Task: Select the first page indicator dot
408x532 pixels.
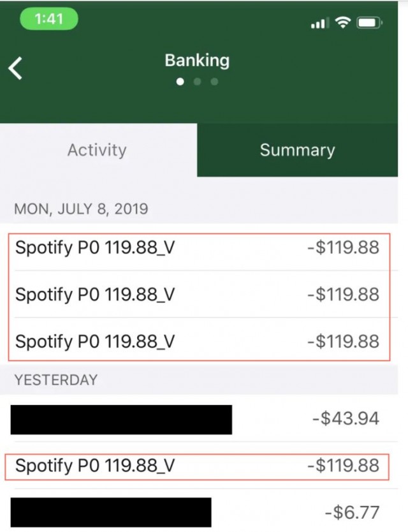Action: coord(180,82)
